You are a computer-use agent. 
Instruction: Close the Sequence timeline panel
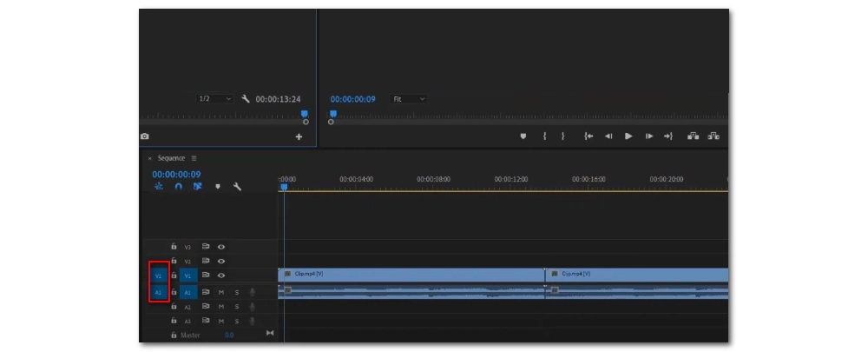point(149,158)
